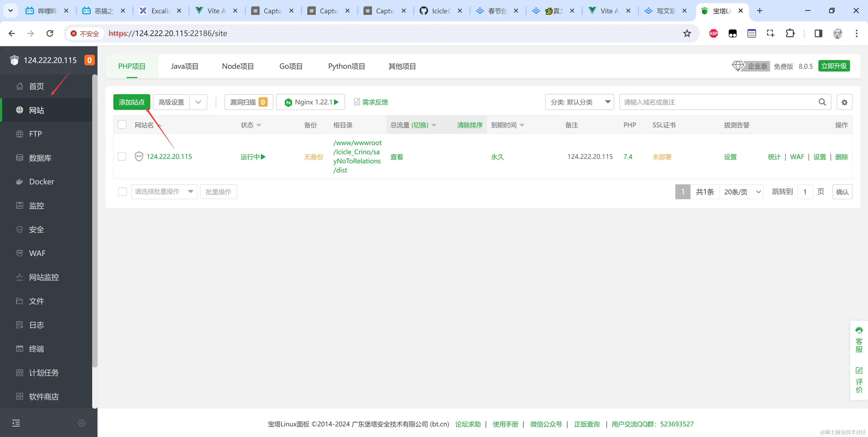Image resolution: width=868 pixels, height=437 pixels.
Task: Click 清除排序 clear sorting link
Action: click(470, 125)
